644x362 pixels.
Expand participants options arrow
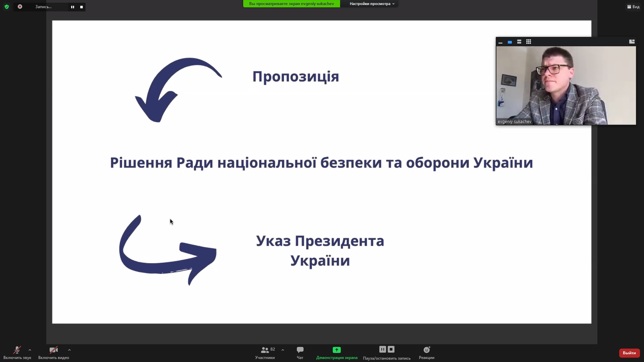coord(283,350)
